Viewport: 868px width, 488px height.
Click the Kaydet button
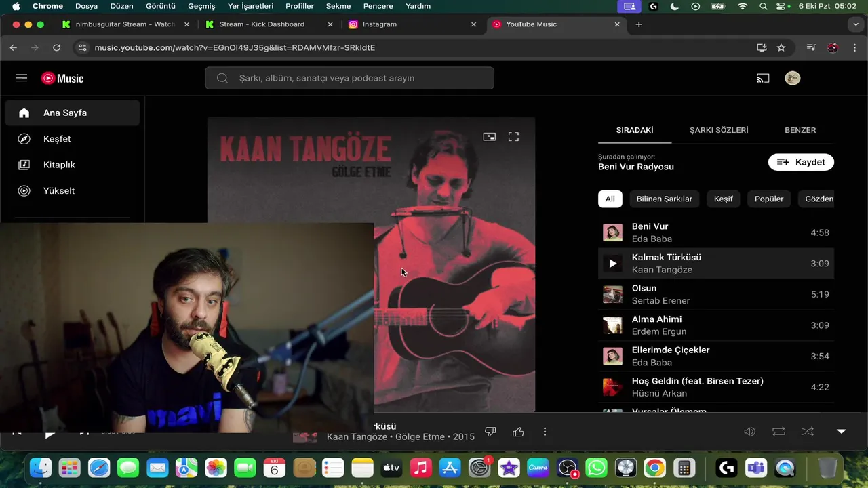point(801,162)
